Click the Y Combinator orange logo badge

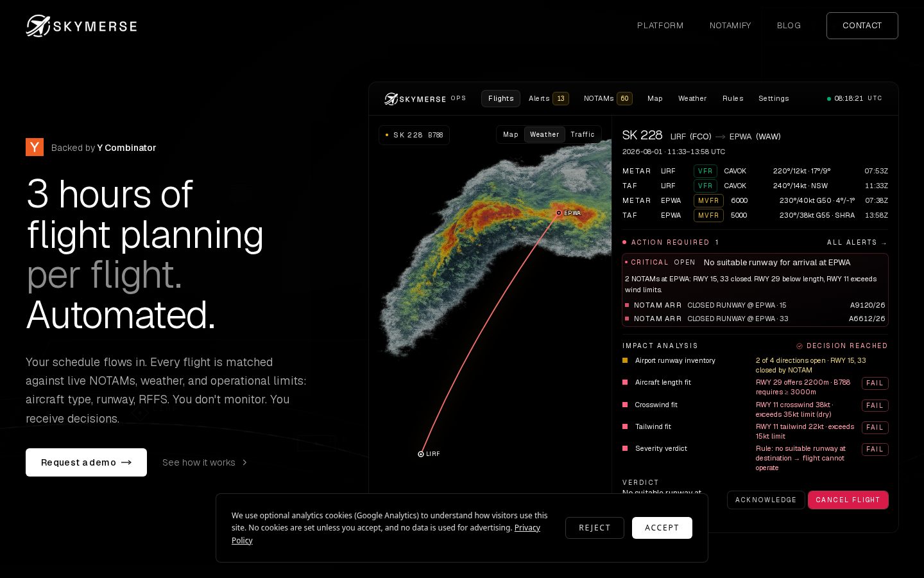pyautogui.click(x=35, y=147)
